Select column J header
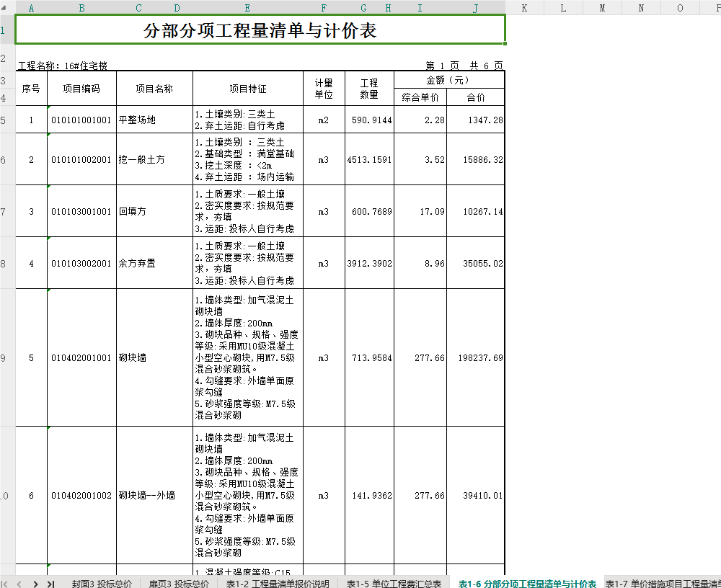This screenshot has width=721, height=588. tap(475, 8)
